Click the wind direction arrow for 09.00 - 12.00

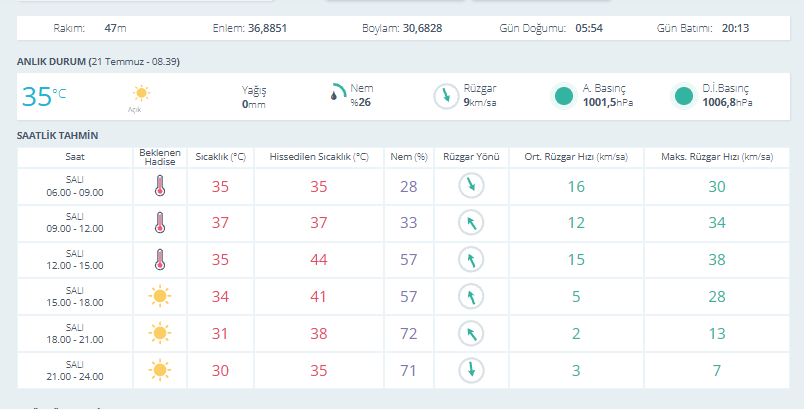[471, 222]
